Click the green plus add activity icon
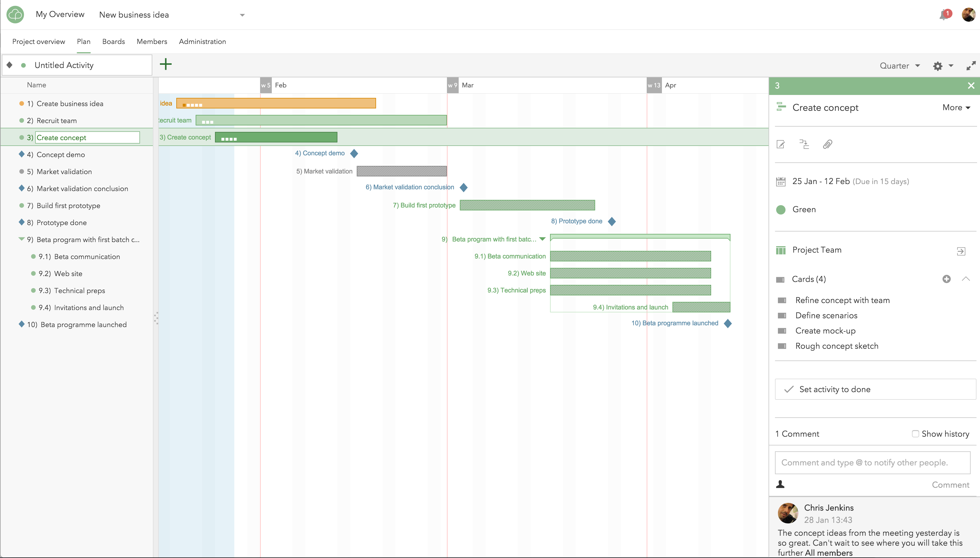The width and height of the screenshot is (980, 558). coord(165,64)
